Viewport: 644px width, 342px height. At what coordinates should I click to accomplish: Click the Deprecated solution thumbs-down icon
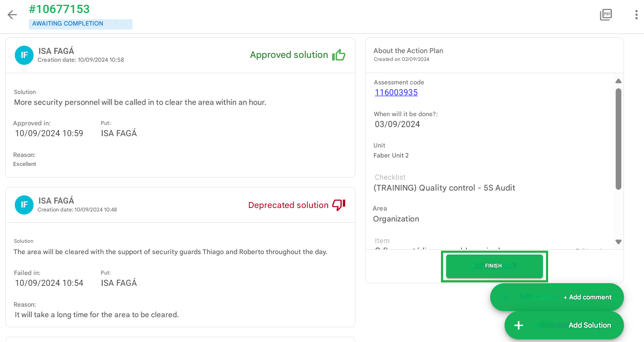(339, 205)
